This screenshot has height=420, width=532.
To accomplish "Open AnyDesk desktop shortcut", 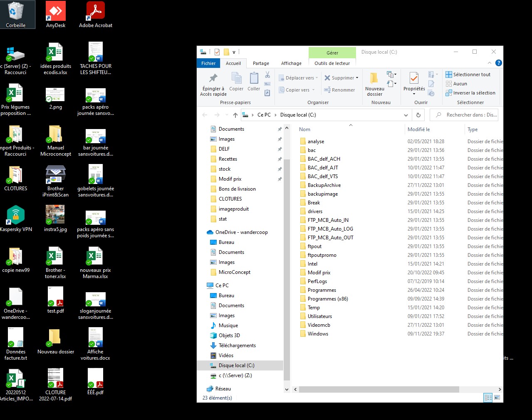I will (x=56, y=15).
